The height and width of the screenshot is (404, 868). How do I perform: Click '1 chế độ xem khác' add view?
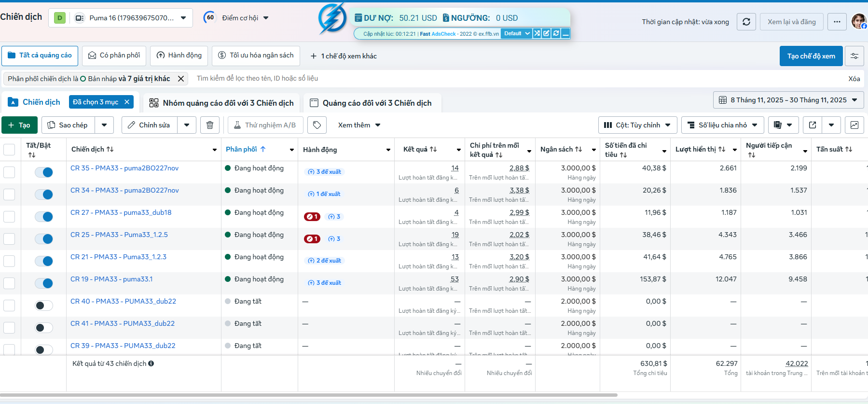click(x=343, y=56)
